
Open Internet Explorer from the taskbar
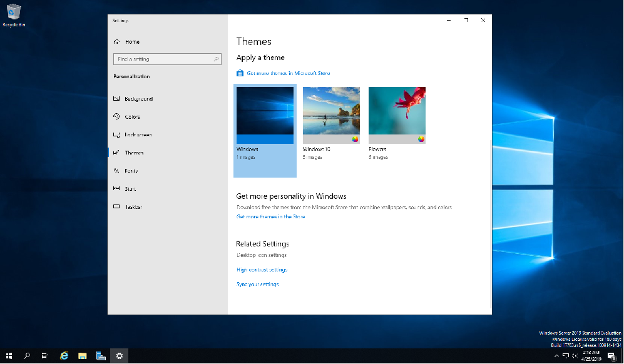63,356
